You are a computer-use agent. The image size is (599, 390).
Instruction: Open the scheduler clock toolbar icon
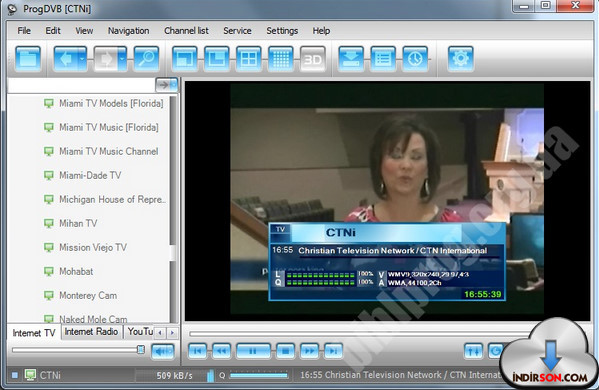(415, 59)
